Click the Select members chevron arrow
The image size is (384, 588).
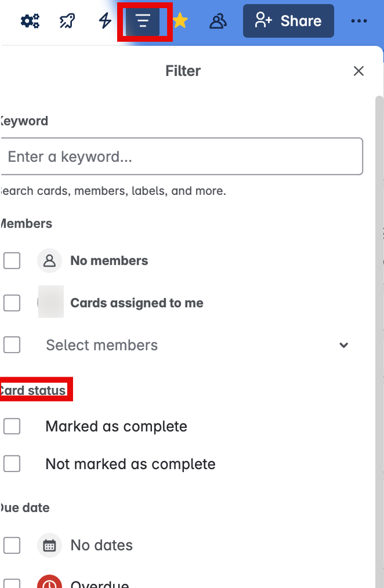[x=344, y=346]
